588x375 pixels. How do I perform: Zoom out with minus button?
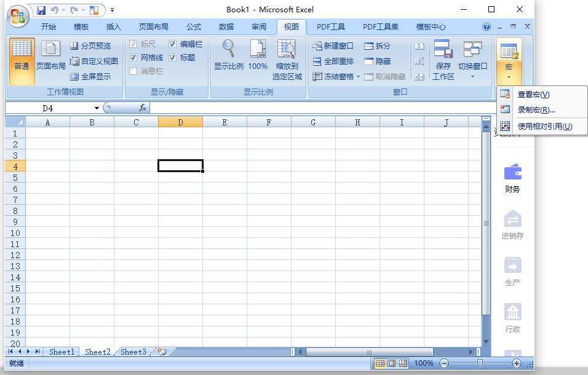[x=444, y=363]
